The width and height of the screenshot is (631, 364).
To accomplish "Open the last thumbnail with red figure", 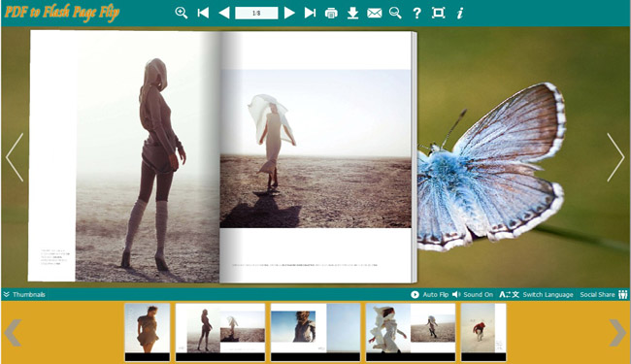I will (483, 332).
